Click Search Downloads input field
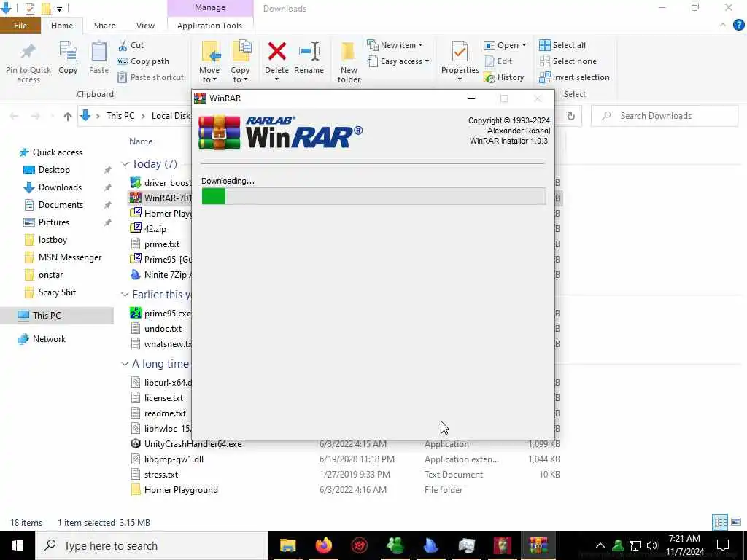This screenshot has width=747, height=560. click(665, 116)
